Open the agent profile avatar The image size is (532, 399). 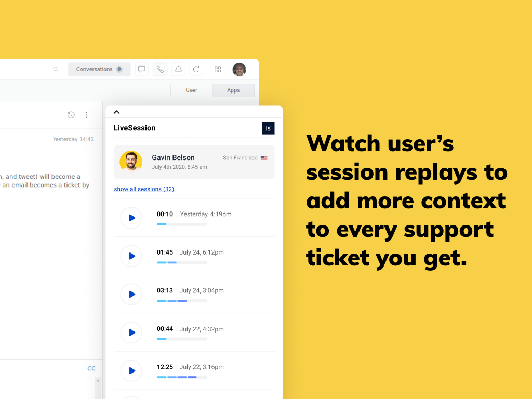pos(239,69)
